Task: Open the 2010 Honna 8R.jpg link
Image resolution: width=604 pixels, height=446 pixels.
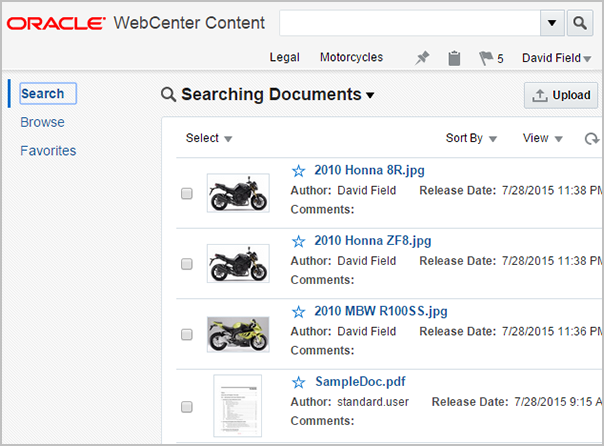Action: point(369,170)
